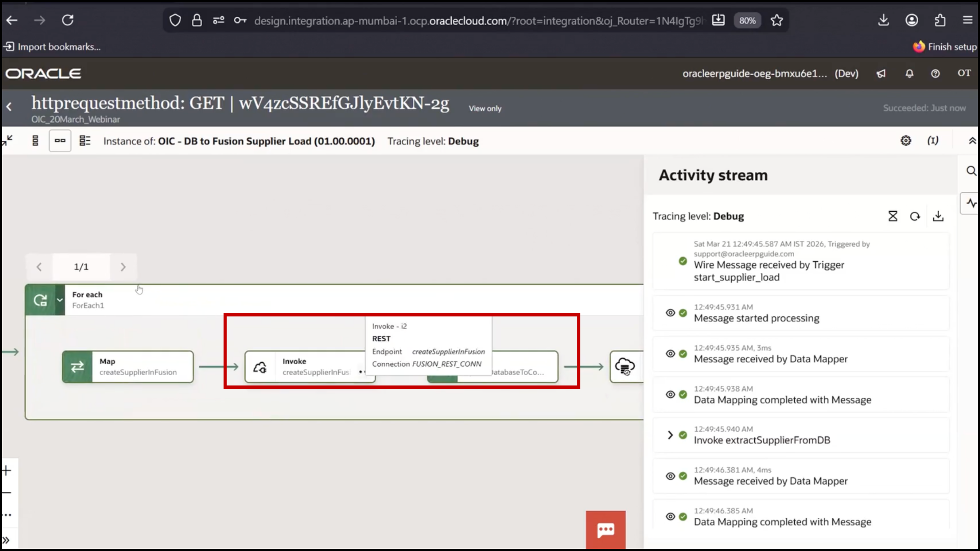Viewport: 980px width, 551px height.
Task: Switch to horizontal layout view icon
Action: click(x=60, y=141)
